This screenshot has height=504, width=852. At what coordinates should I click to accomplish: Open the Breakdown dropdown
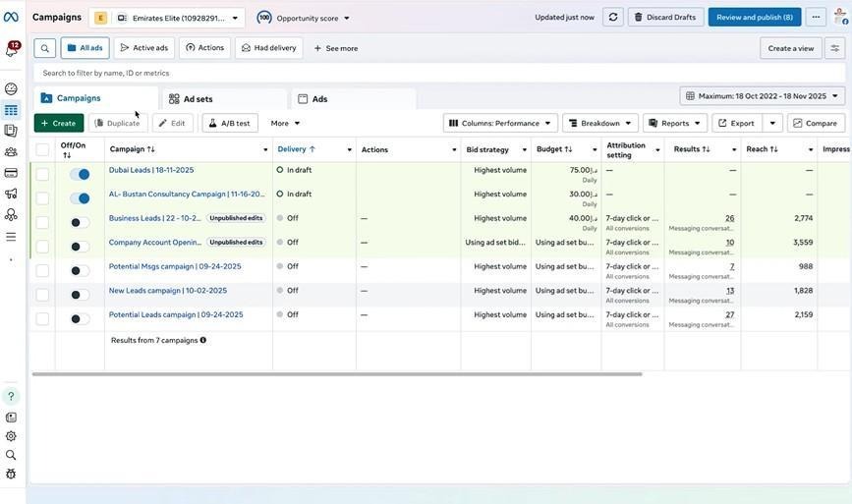(599, 123)
